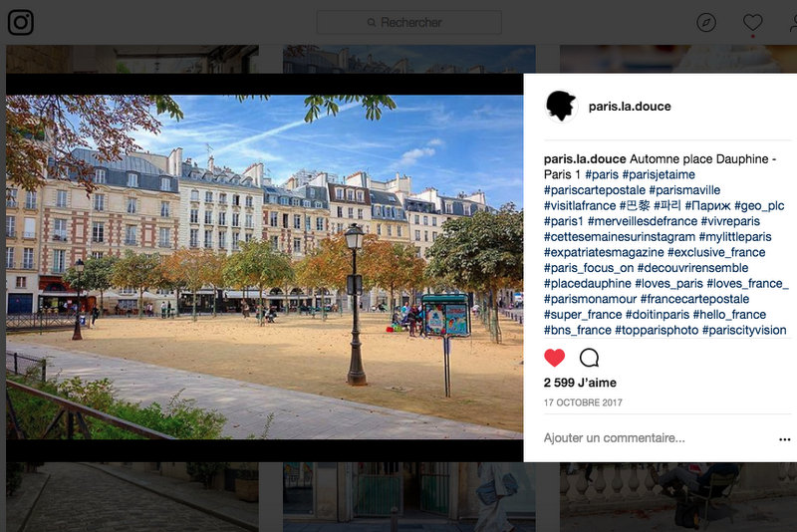
Task: Open the #merveillesdefrance hashtag
Action: [x=643, y=221]
